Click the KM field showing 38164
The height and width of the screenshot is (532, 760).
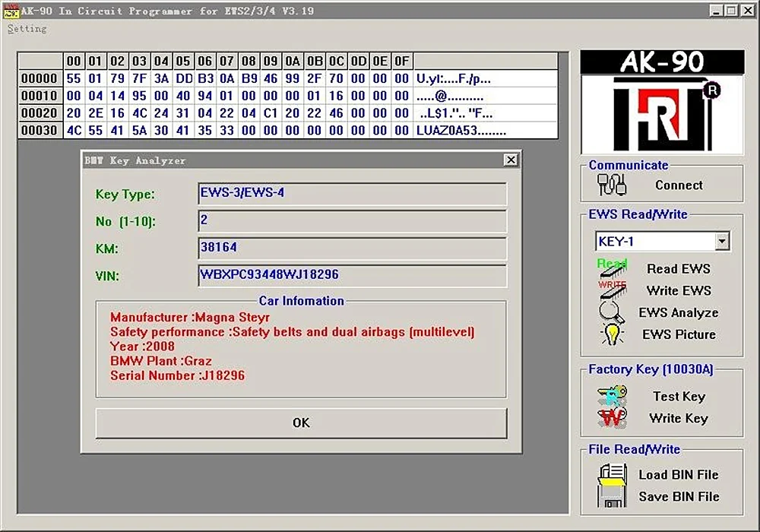[x=353, y=248]
